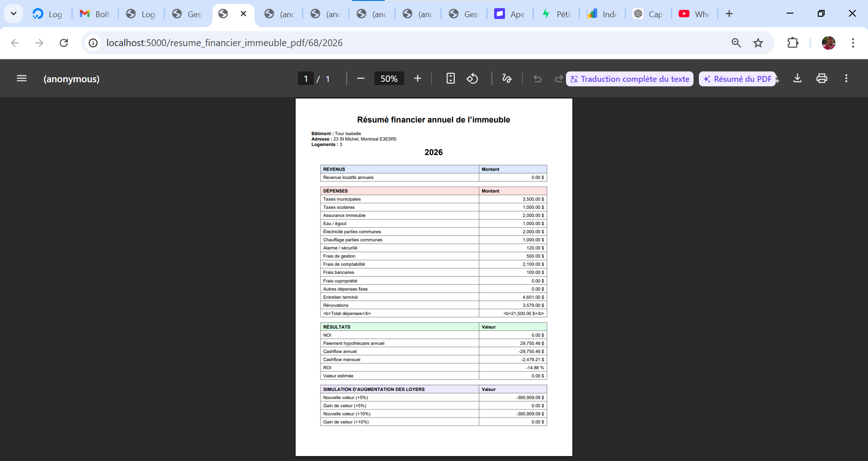View site information icon in address bar
Viewport: 868px width, 461px height.
click(x=93, y=43)
